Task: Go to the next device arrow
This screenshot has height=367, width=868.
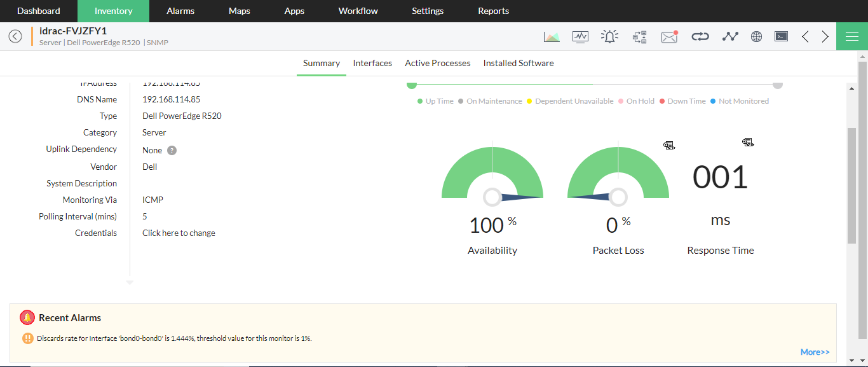Action: 825,37
